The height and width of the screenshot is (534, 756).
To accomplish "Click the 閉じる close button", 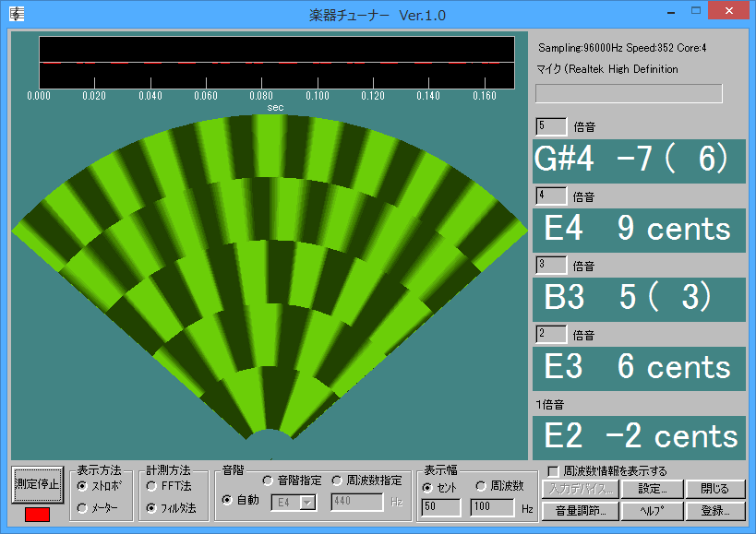I will tap(714, 489).
